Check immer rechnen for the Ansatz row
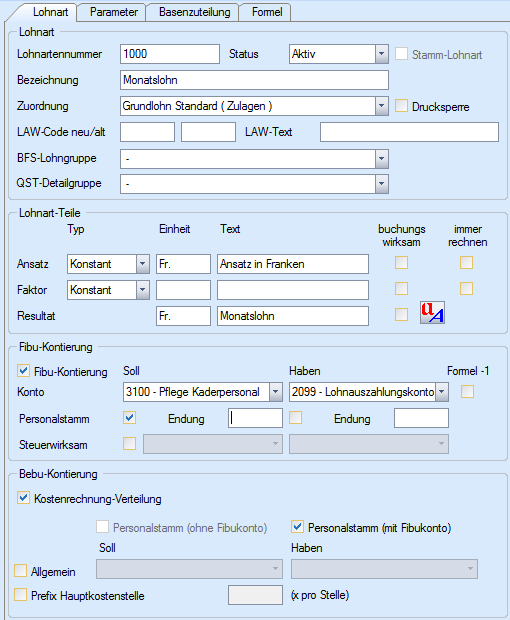Screen dimensions: 510x620 point(467,263)
